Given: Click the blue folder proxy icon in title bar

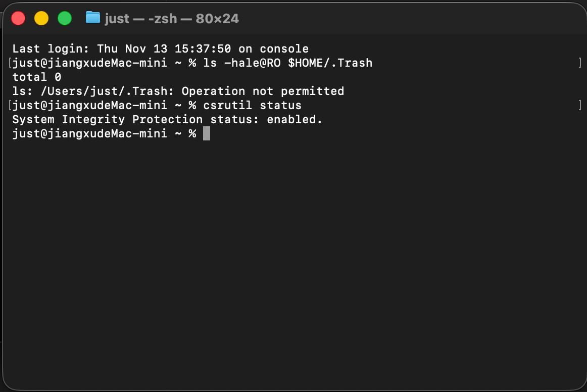Looking at the screenshot, I should click(93, 18).
